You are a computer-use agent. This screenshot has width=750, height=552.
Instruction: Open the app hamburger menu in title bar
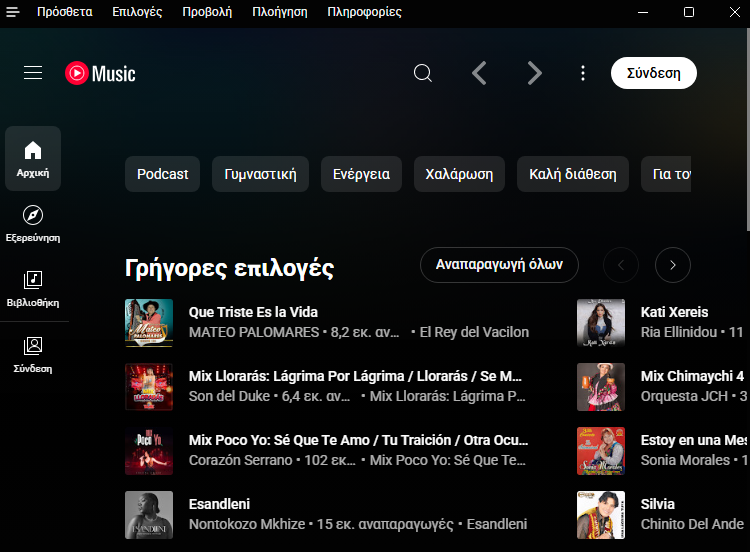pyautogui.click(x=13, y=12)
